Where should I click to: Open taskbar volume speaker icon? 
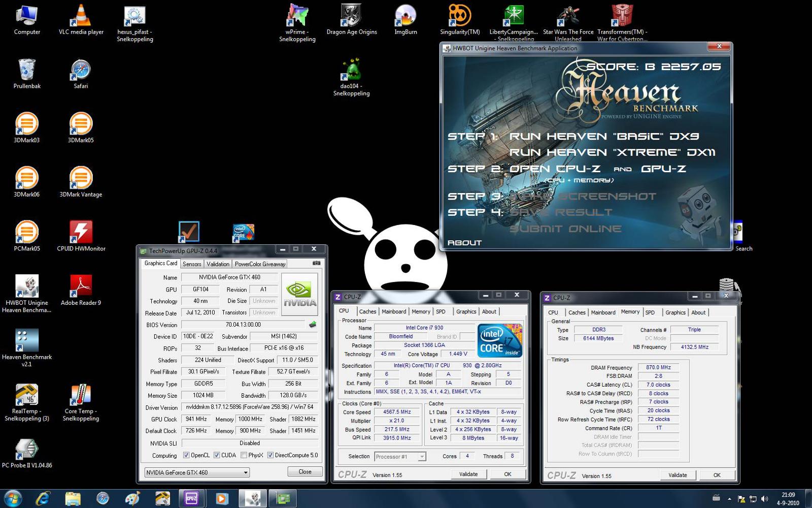[765, 499]
